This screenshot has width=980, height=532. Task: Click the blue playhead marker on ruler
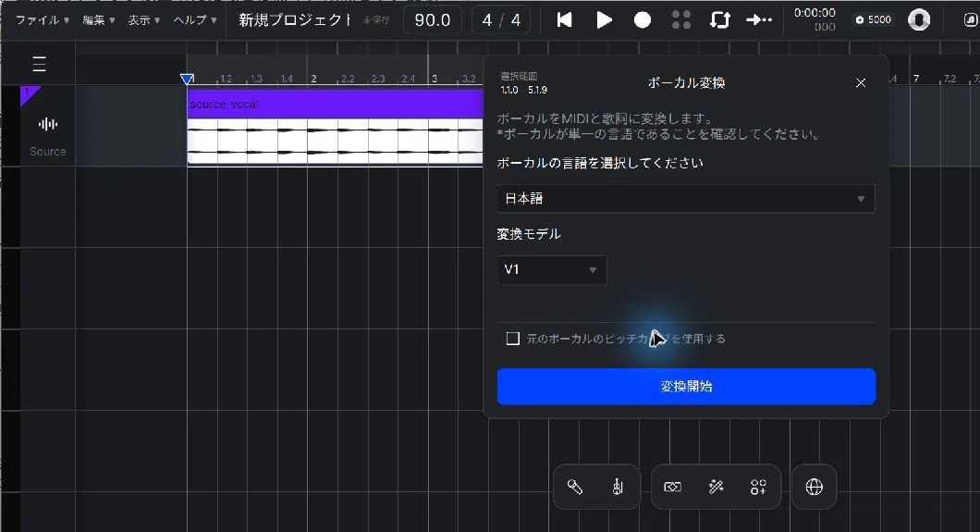coord(186,79)
